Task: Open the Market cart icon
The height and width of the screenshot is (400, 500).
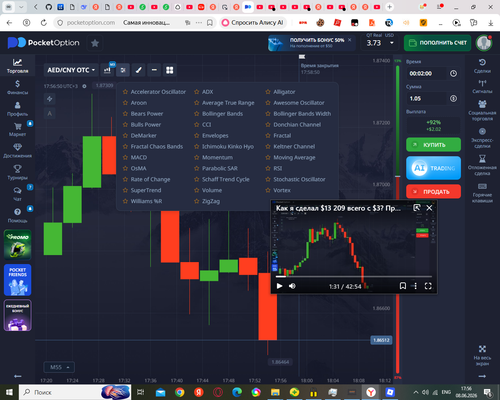Action: point(17,126)
